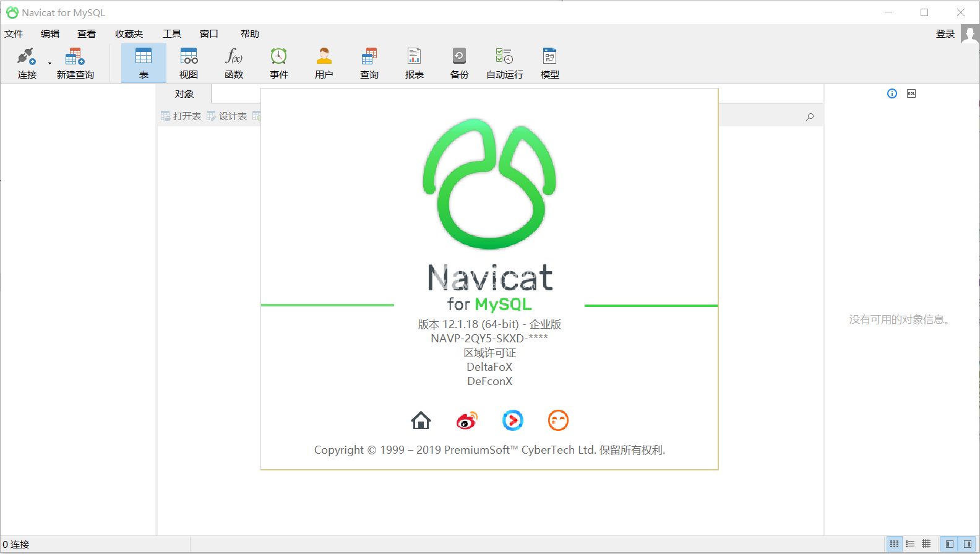Click the license key NAVP-2QY5-SKXD text

(489, 339)
